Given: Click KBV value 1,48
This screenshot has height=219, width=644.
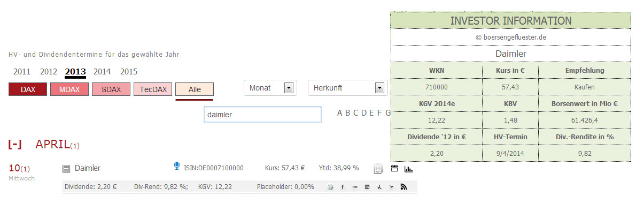Looking at the screenshot, I should click(x=510, y=120).
